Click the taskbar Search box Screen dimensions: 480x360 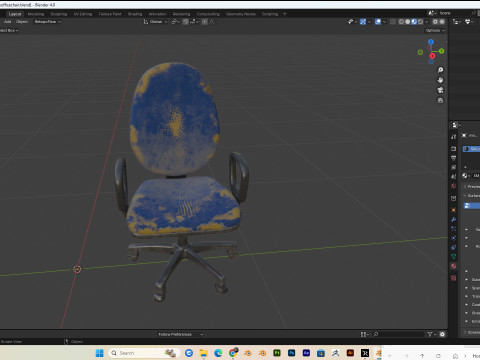(x=144, y=353)
